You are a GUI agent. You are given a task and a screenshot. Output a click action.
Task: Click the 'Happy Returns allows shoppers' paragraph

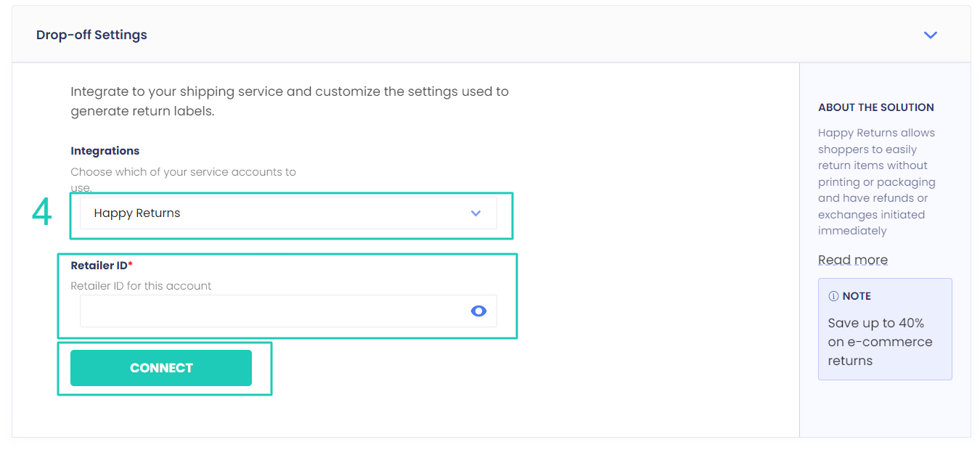click(x=877, y=182)
